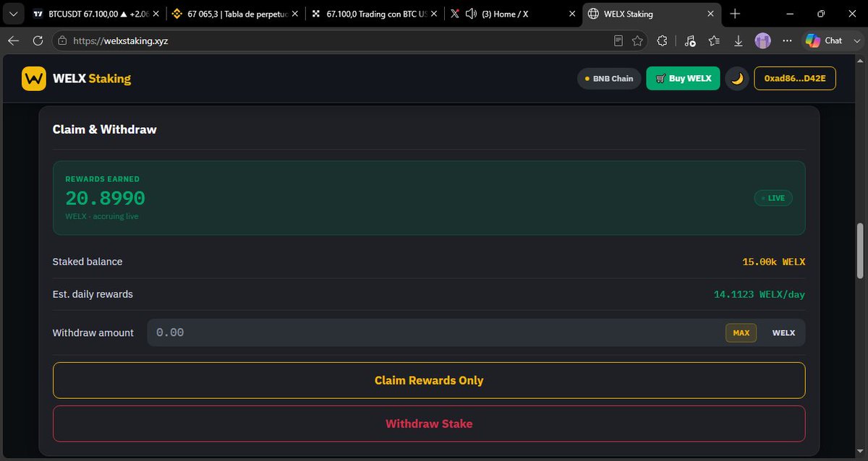Click the page vertical scrollbar thumb
This screenshot has height=461, width=868.
click(861, 251)
